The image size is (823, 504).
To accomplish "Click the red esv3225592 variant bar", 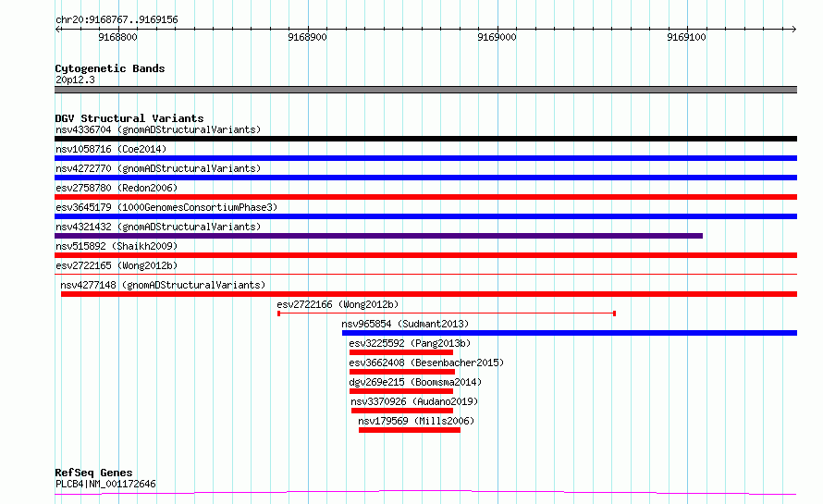I will coord(401,352).
